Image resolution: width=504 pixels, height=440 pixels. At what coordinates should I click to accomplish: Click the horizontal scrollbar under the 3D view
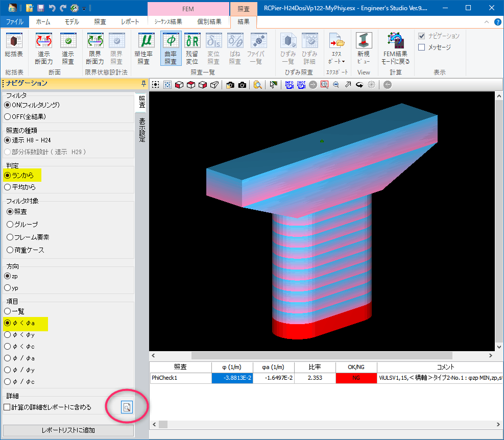[322, 355]
